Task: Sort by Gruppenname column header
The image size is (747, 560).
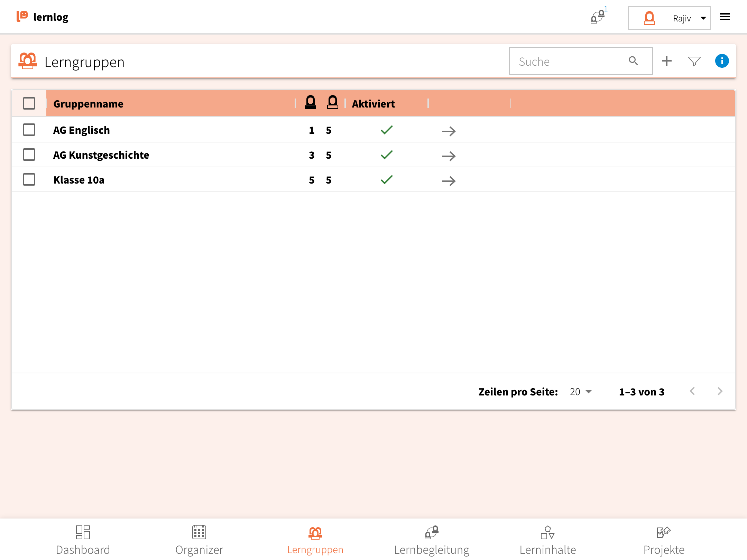Action: click(x=89, y=104)
